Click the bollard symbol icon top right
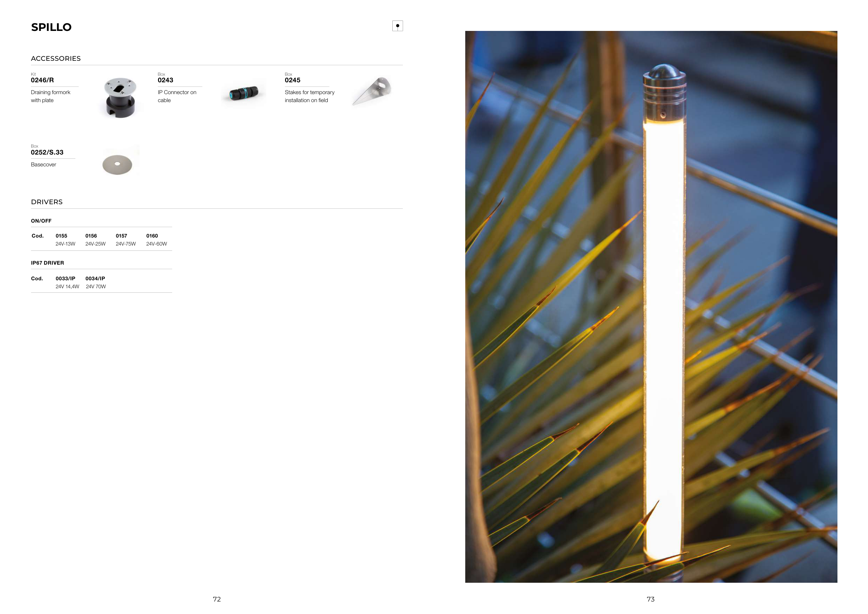Image resolution: width=868 pixels, height=614 pixels. [x=397, y=26]
